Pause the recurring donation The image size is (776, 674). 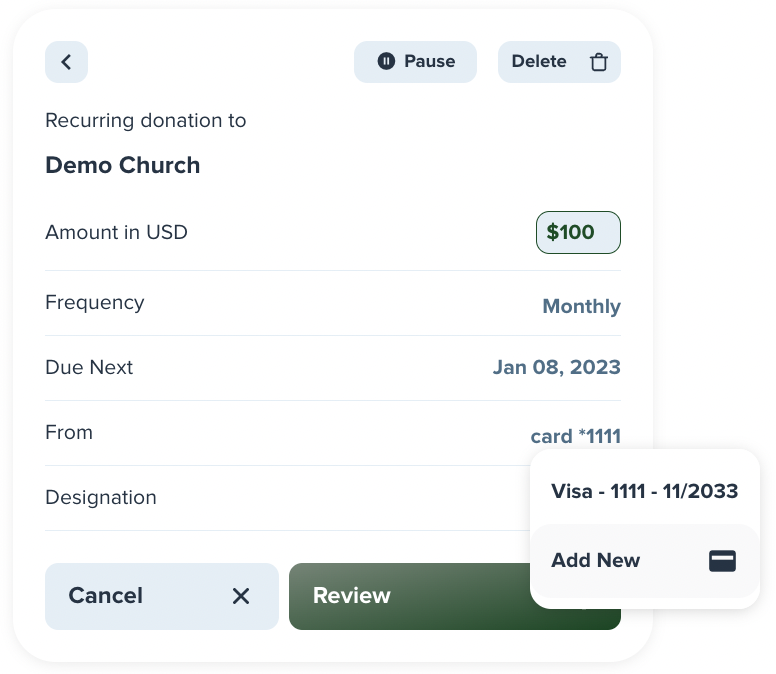[415, 62]
